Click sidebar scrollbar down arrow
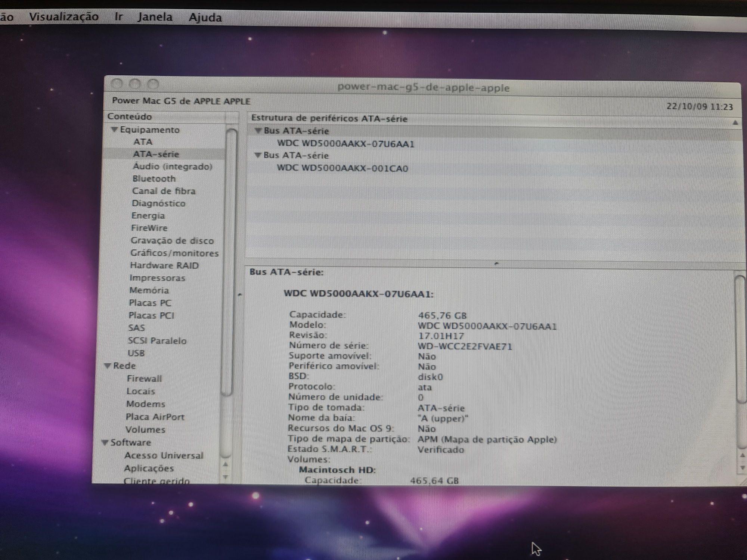The height and width of the screenshot is (560, 747). click(x=225, y=477)
